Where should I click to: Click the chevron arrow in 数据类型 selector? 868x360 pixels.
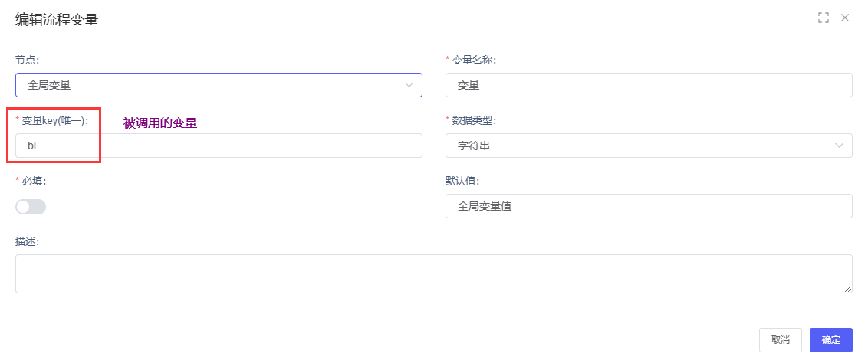point(840,146)
